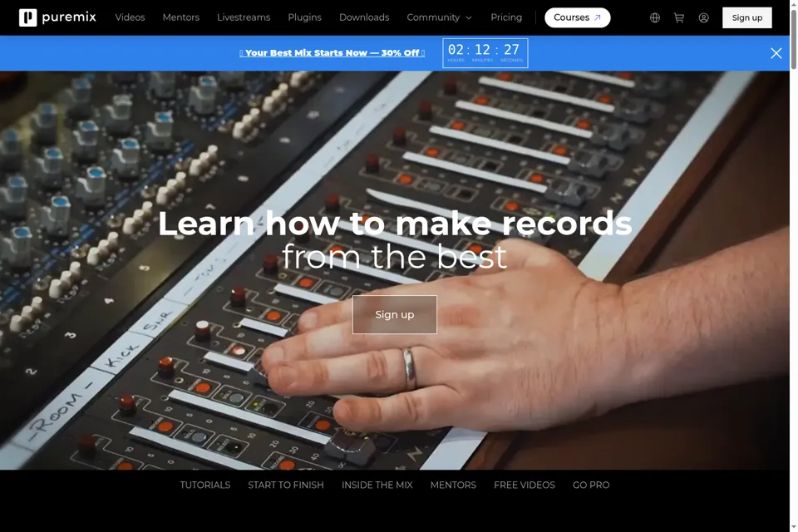The height and width of the screenshot is (532, 798).
Task: Select Plugins in the top navigation
Action: (304, 17)
